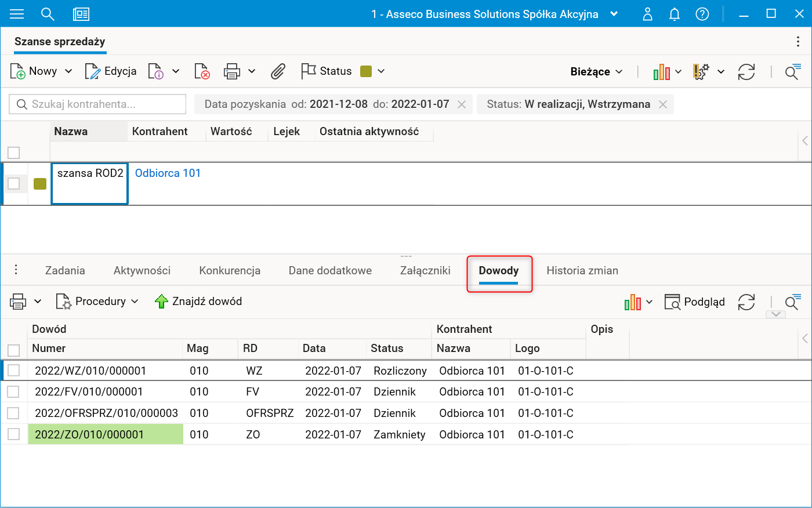This screenshot has width=812, height=508.
Task: Check the box for 2022/WZ/010/000001 row
Action: pyautogui.click(x=14, y=371)
